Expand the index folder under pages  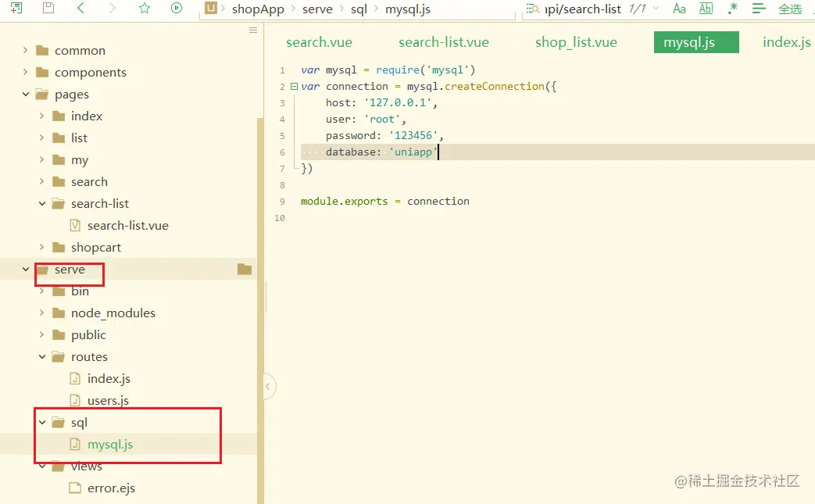(x=42, y=116)
